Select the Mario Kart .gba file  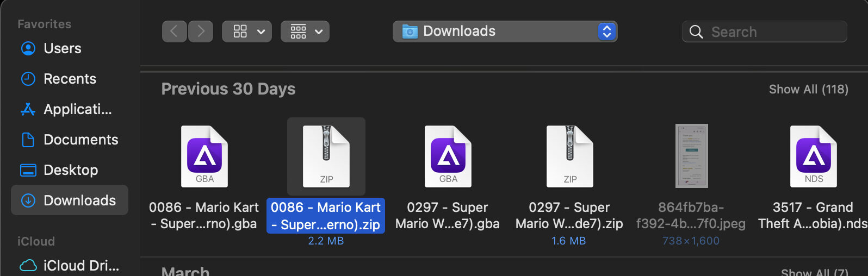tap(204, 156)
